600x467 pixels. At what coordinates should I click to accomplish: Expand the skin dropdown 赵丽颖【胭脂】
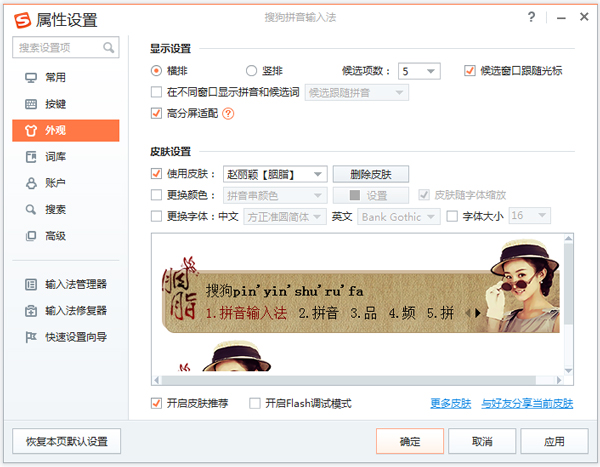click(x=275, y=175)
